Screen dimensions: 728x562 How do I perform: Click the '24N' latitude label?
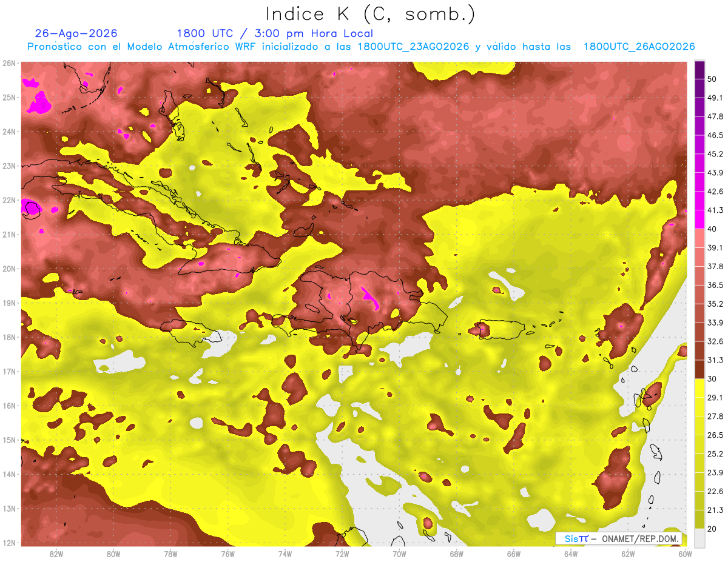click(x=9, y=132)
